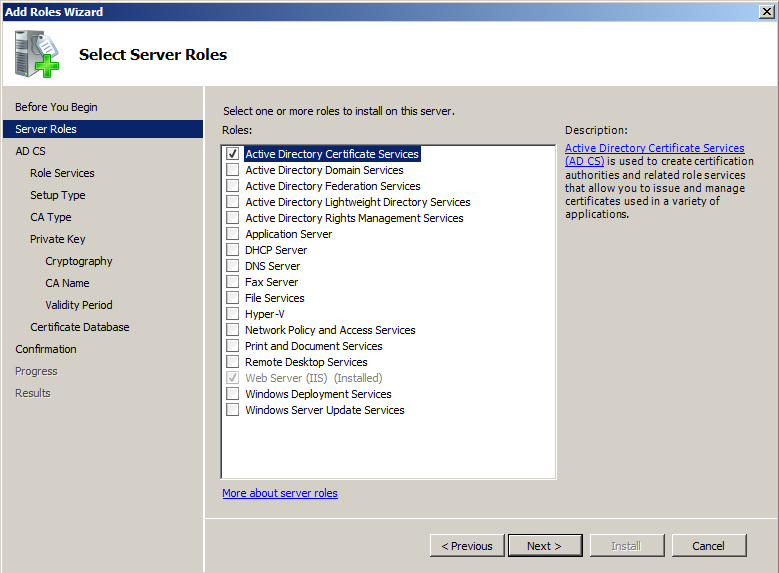
Task: Tick the DHCP Server checkbox
Action: [233, 250]
